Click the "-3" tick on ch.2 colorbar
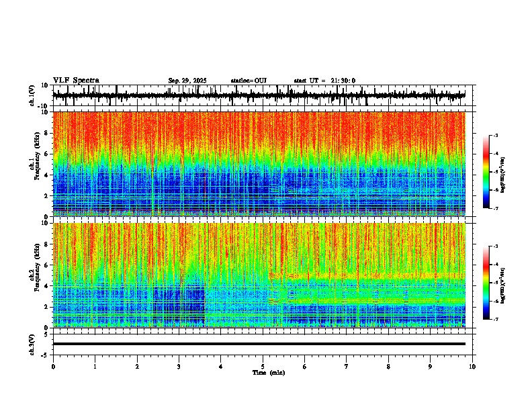This screenshot has width=532, height=411. coord(496,246)
